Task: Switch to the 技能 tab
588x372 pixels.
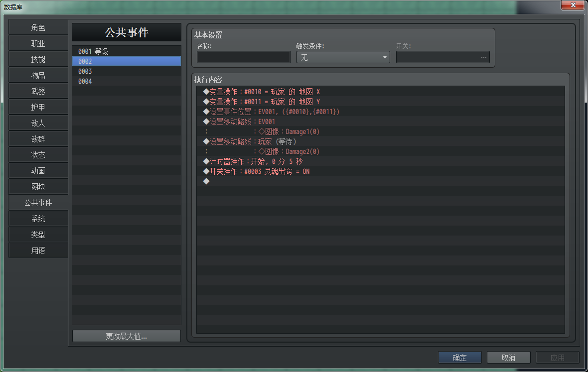Action: pyautogui.click(x=38, y=59)
